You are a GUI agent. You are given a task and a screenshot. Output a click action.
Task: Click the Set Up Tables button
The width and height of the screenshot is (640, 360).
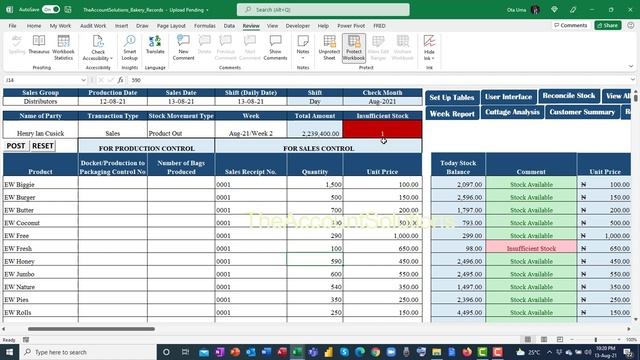(x=452, y=98)
